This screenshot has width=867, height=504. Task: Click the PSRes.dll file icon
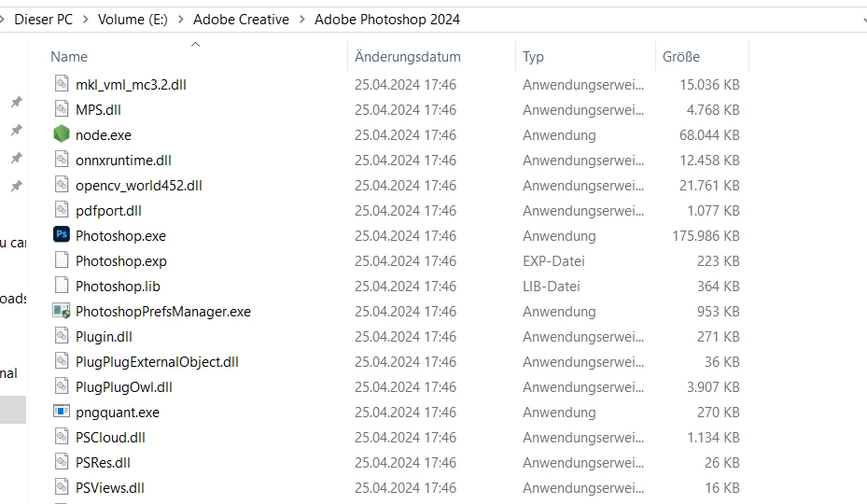62,462
